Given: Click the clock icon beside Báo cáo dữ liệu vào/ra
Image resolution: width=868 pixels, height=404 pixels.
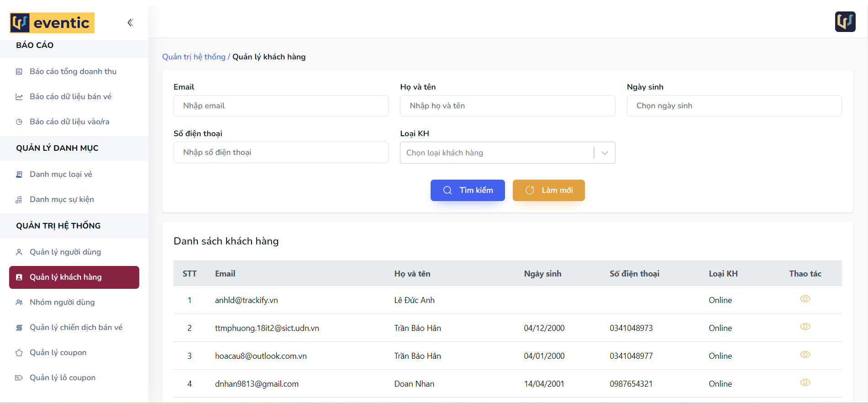Looking at the screenshot, I should pos(19,122).
